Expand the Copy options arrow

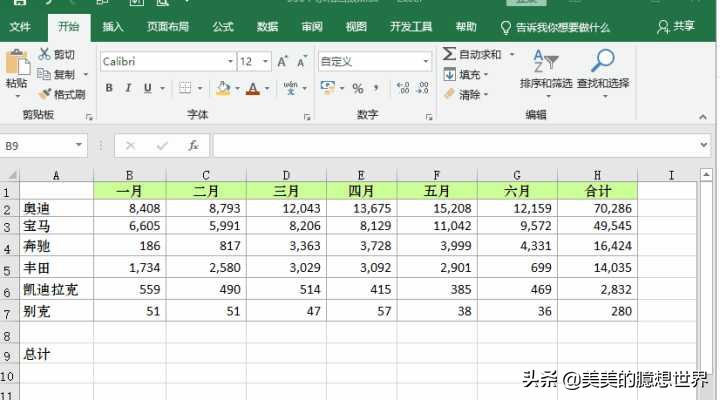click(x=86, y=74)
